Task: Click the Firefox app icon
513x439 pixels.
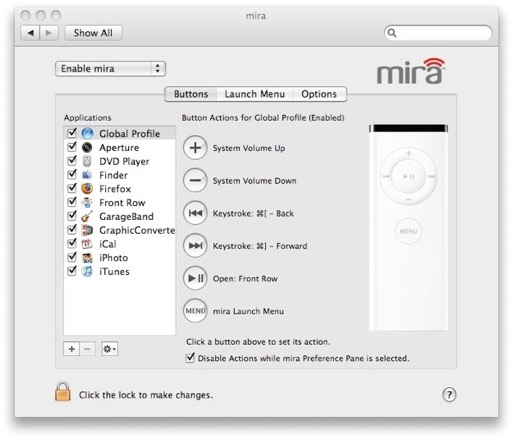Action: (x=87, y=189)
